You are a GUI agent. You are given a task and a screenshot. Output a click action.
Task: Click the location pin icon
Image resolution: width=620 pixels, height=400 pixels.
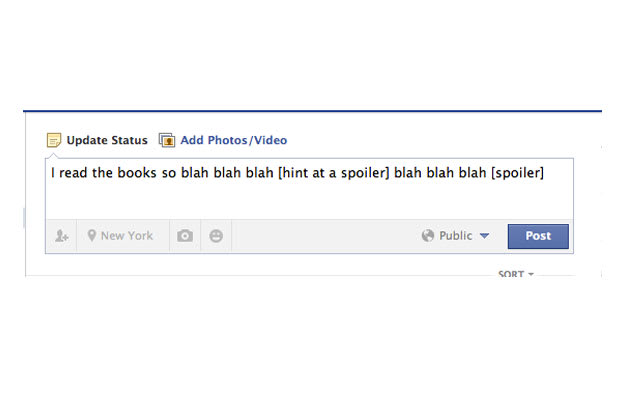coord(92,236)
